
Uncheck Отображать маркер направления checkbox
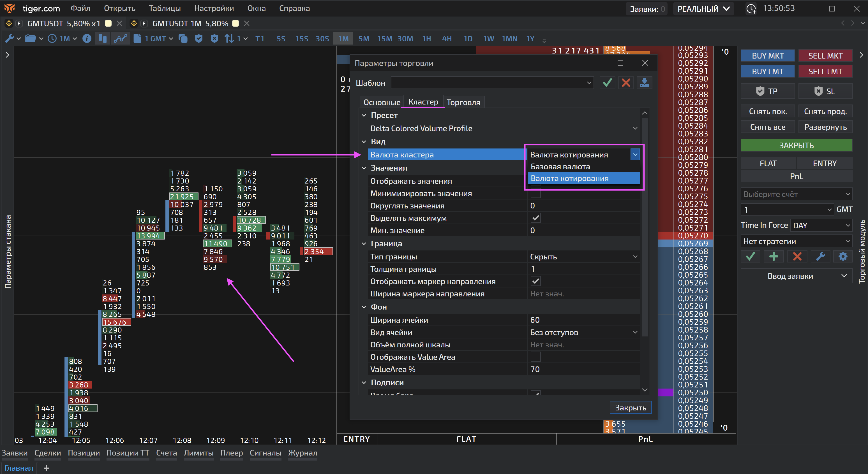click(535, 281)
